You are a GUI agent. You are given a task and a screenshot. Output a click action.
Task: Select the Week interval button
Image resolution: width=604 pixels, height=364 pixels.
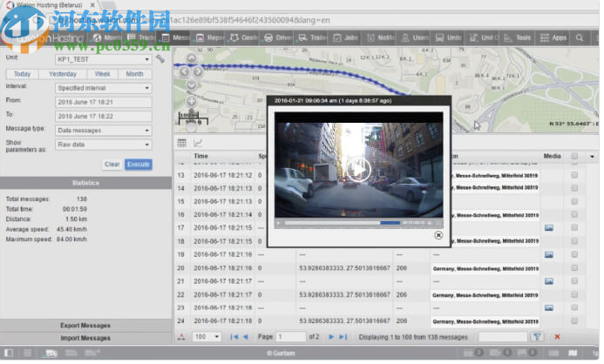[x=103, y=74]
